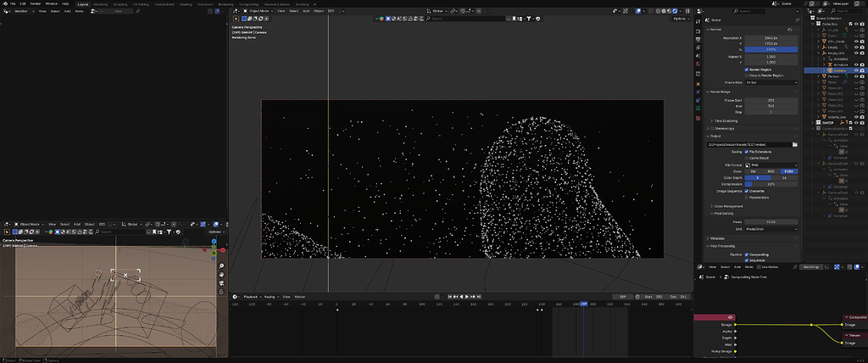
Task: Select the RGBA color mode button
Action: click(x=789, y=171)
